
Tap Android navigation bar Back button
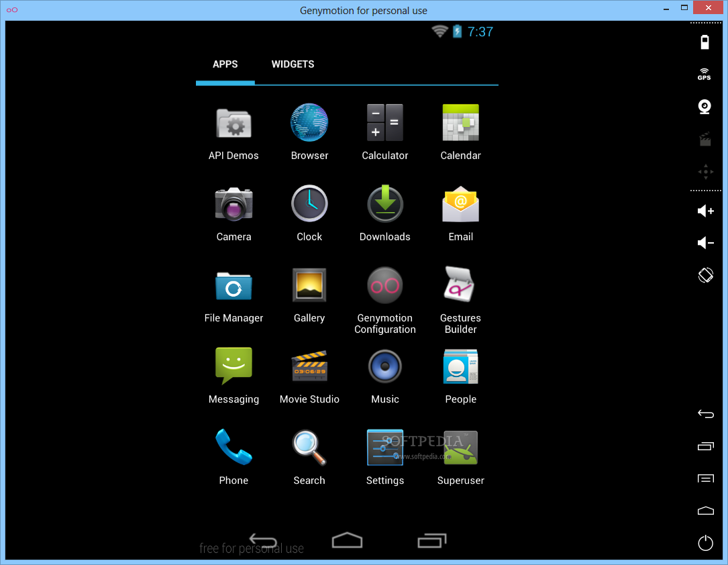click(263, 540)
